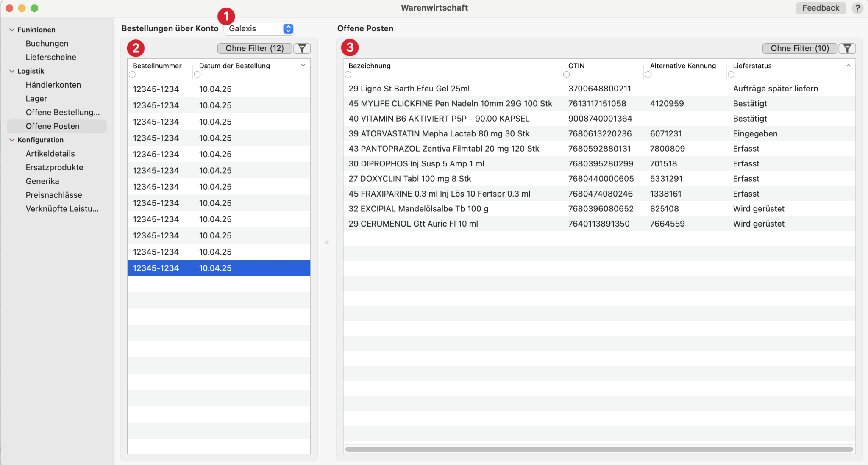Toggle sort arrow on Datum der Bestellung column
Screen dimensions: 868x465
(x=303, y=65)
